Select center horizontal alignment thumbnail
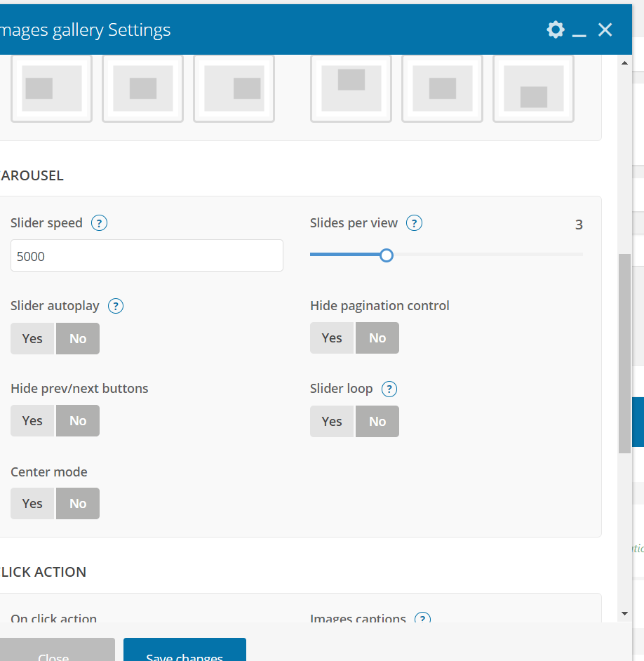The image size is (644, 661). (x=143, y=88)
